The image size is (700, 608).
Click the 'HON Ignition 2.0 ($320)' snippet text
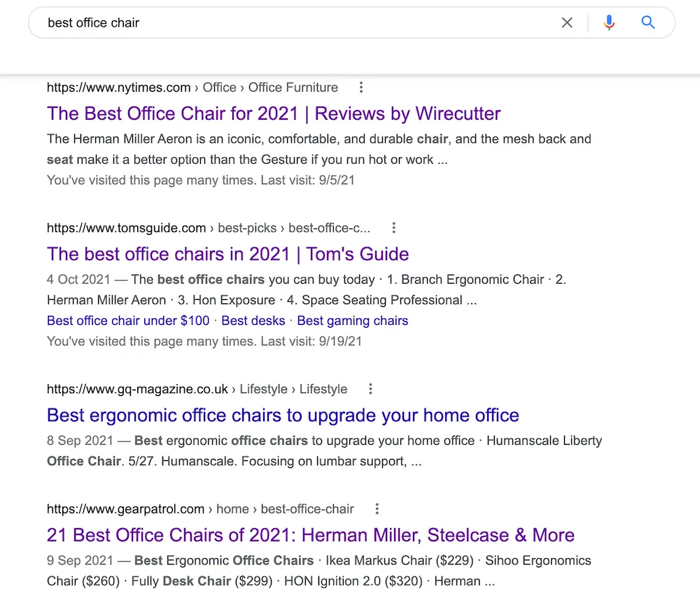(353, 581)
